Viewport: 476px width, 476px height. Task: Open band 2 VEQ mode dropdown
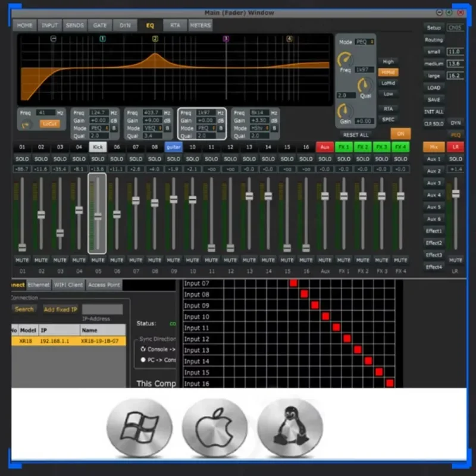tap(153, 128)
